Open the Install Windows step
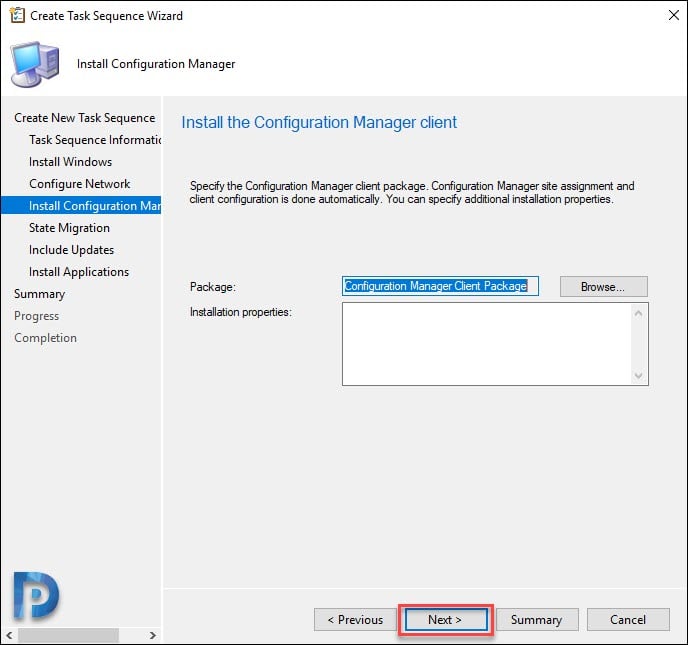This screenshot has width=688, height=645. tap(70, 161)
